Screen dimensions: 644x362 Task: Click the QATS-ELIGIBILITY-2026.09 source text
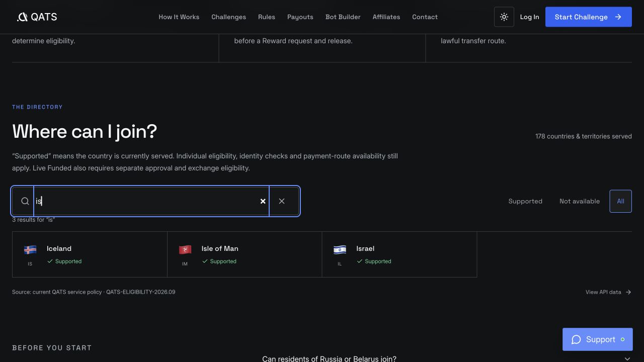click(141, 292)
